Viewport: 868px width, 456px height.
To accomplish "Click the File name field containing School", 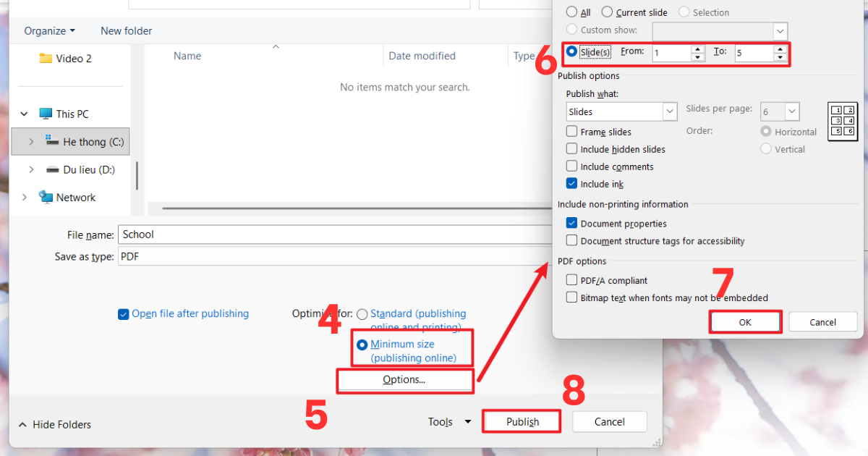I will pyautogui.click(x=336, y=235).
